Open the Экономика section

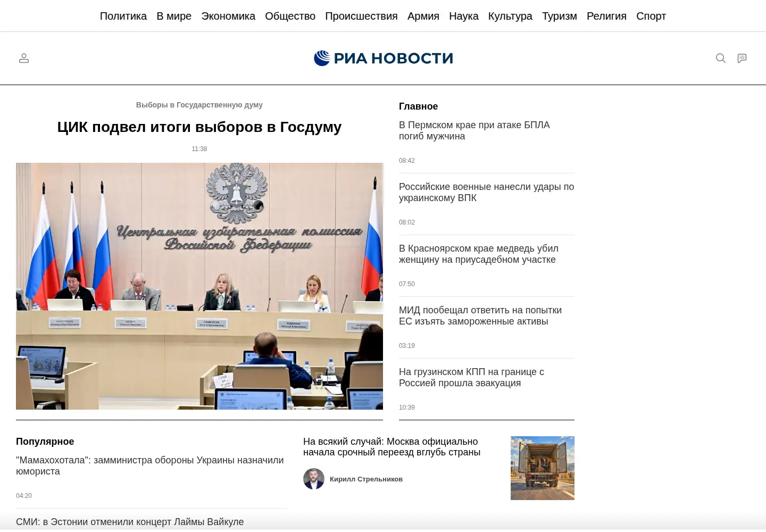[228, 16]
